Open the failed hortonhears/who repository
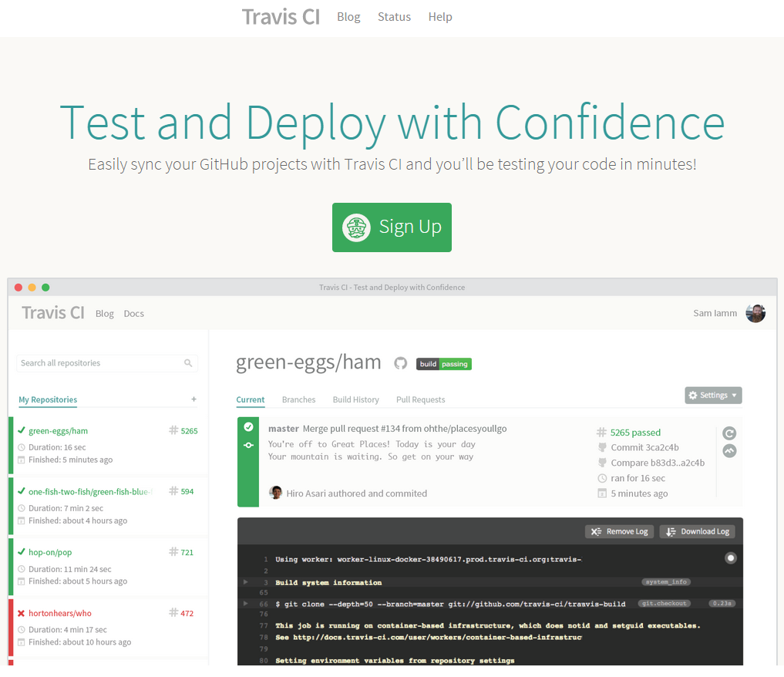Screen dimensions: 784x677 pyautogui.click(x=60, y=614)
